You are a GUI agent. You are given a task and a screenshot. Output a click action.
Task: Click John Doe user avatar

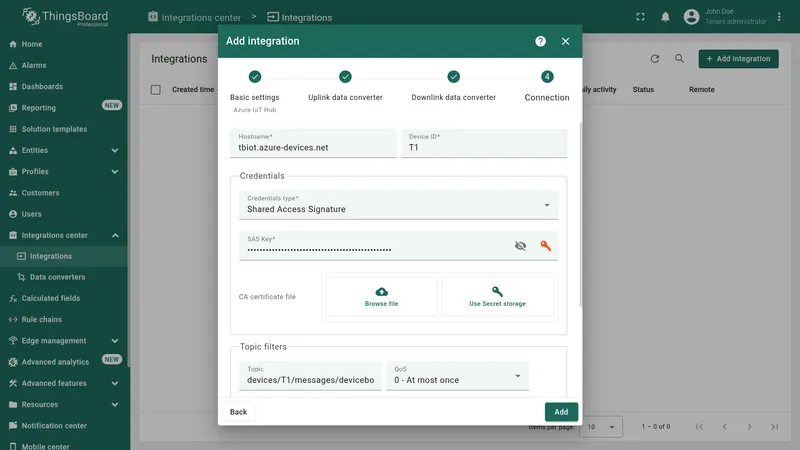[x=691, y=17]
